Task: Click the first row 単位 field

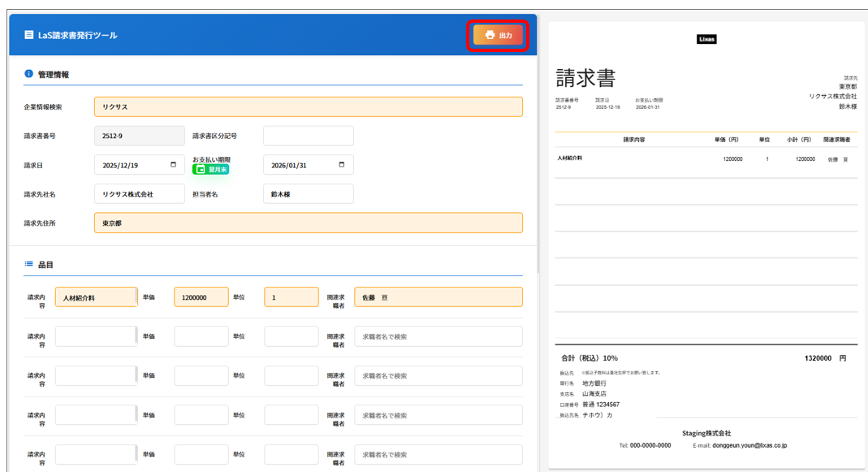Action: click(x=291, y=298)
